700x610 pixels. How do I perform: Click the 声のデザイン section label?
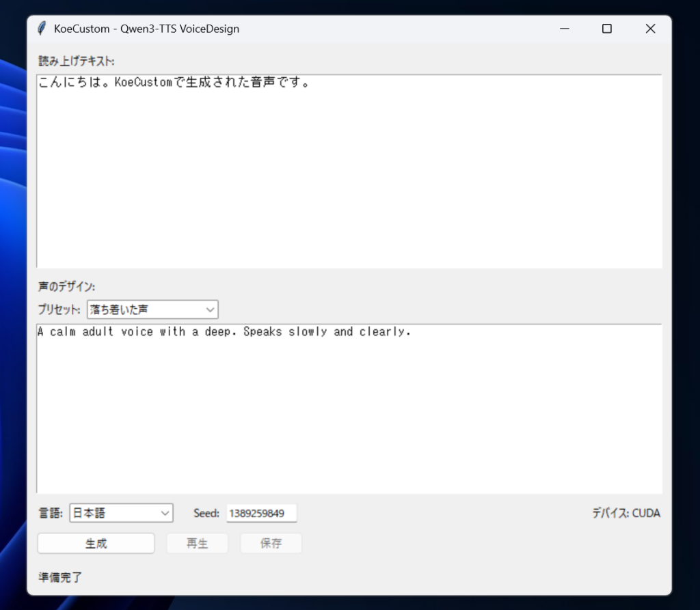66,287
